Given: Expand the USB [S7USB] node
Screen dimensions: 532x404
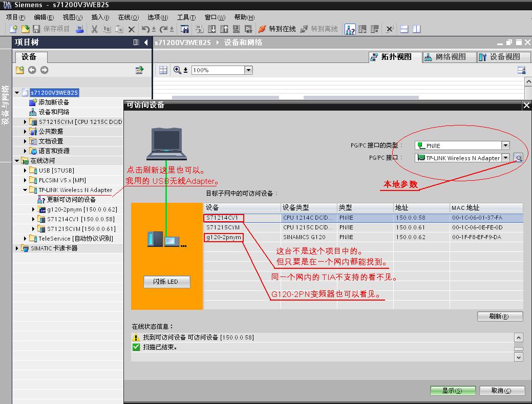Looking at the screenshot, I should (x=25, y=171).
